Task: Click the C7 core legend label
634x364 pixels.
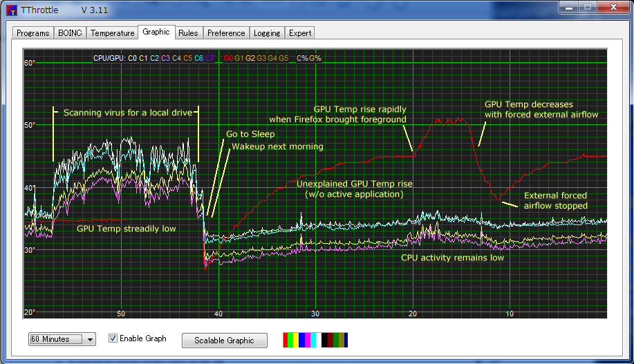Action: 209,58
